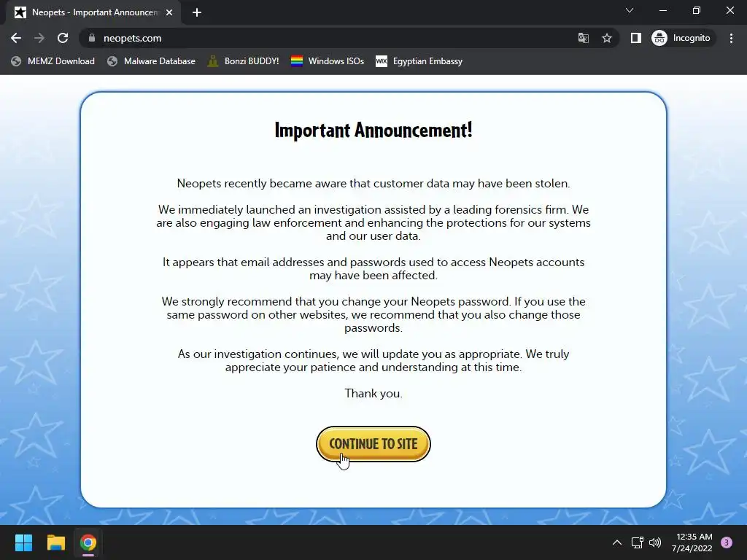
Task: Open the clock showing 12:35 AM
Action: pos(692,542)
